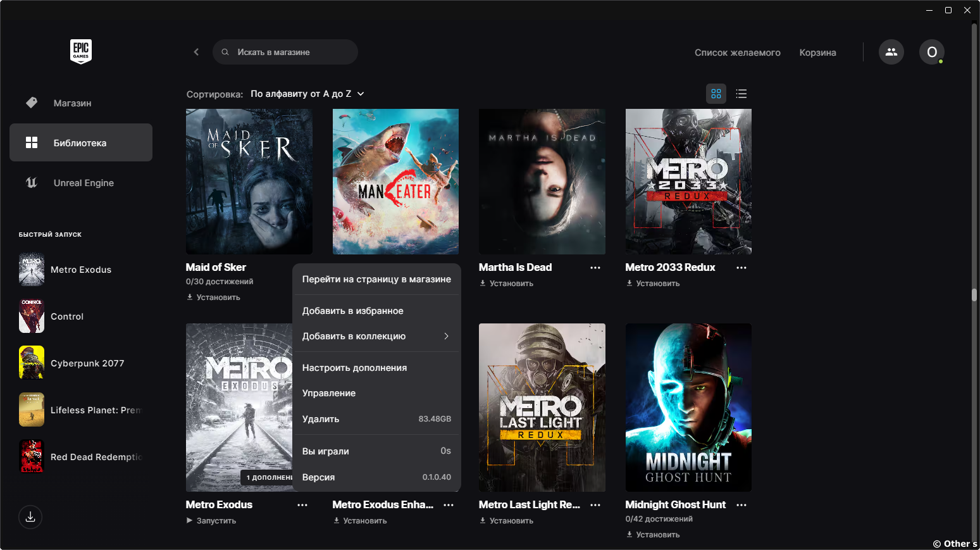Choose Добавить в избранное

coord(376,311)
